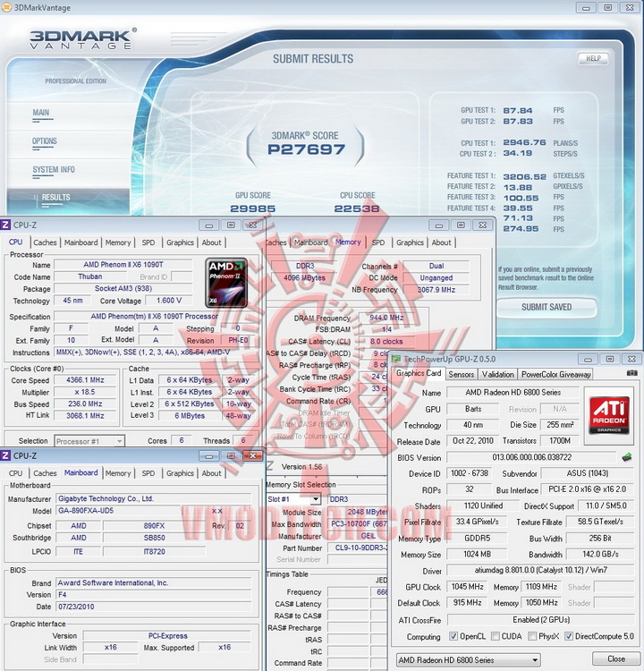Image resolution: width=644 pixels, height=671 pixels.
Task: Click the 3DMarkVantage title bar icon
Action: click(x=6, y=7)
